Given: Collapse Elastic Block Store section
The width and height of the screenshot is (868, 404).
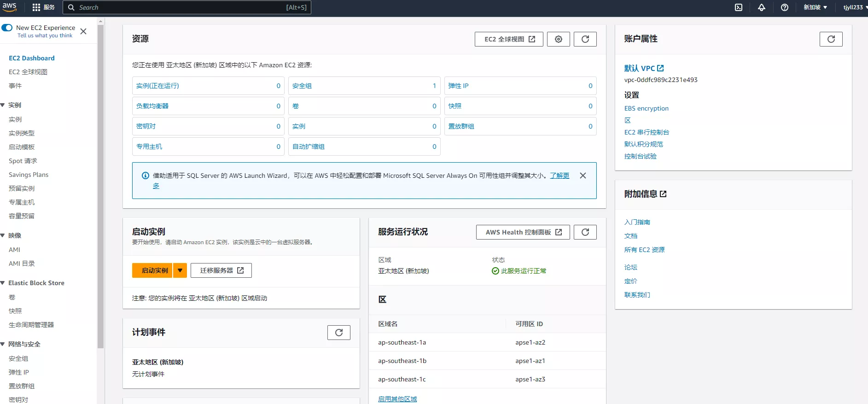Looking at the screenshot, I should point(3,283).
